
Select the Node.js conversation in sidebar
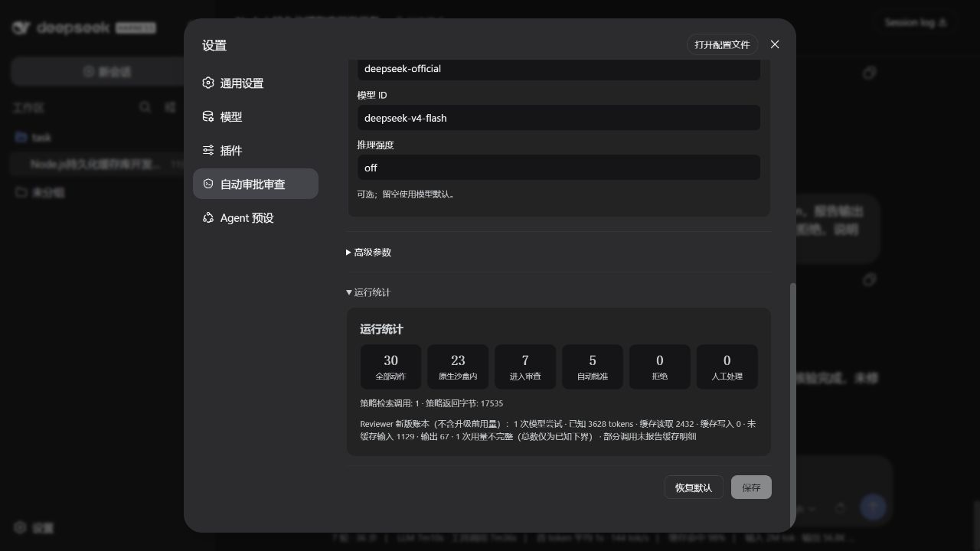98,164
